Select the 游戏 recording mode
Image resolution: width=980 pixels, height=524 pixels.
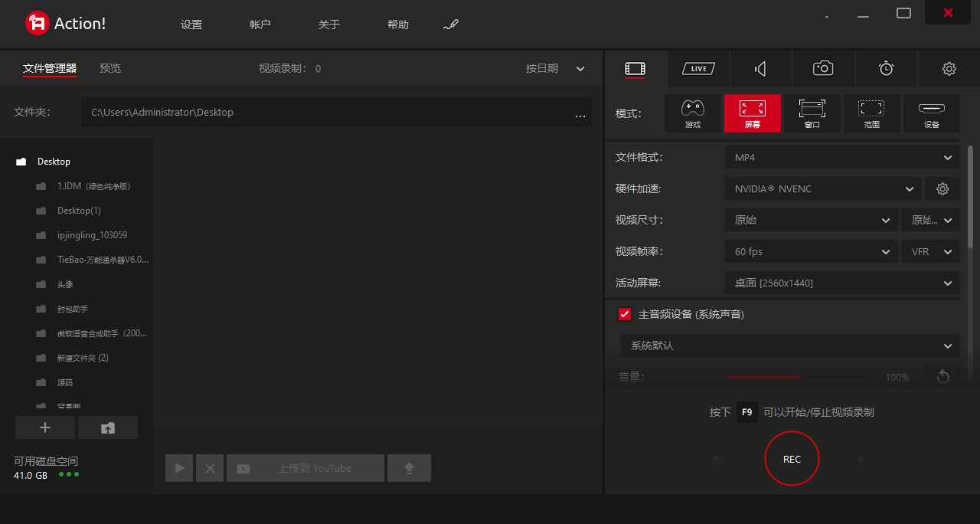click(x=692, y=113)
